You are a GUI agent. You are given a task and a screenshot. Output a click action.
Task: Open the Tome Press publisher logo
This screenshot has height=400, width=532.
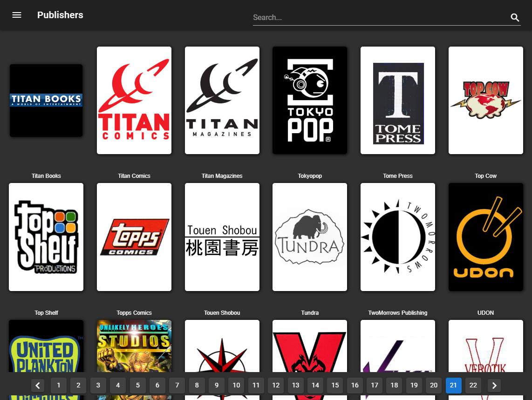398,101
